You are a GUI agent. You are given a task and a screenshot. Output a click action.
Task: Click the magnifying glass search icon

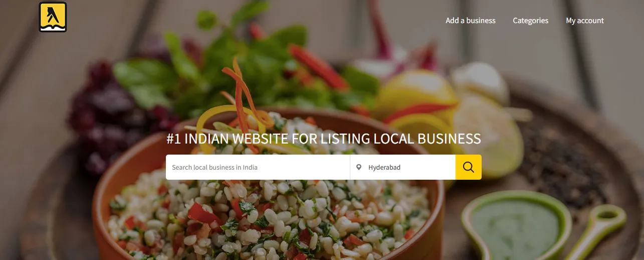(469, 167)
